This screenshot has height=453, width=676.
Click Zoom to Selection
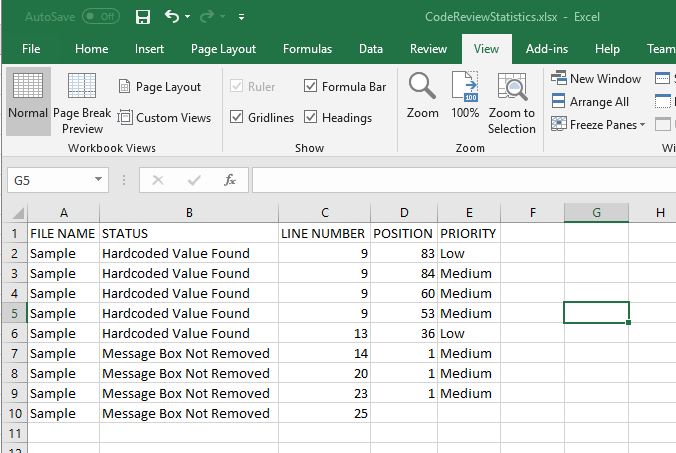512,103
